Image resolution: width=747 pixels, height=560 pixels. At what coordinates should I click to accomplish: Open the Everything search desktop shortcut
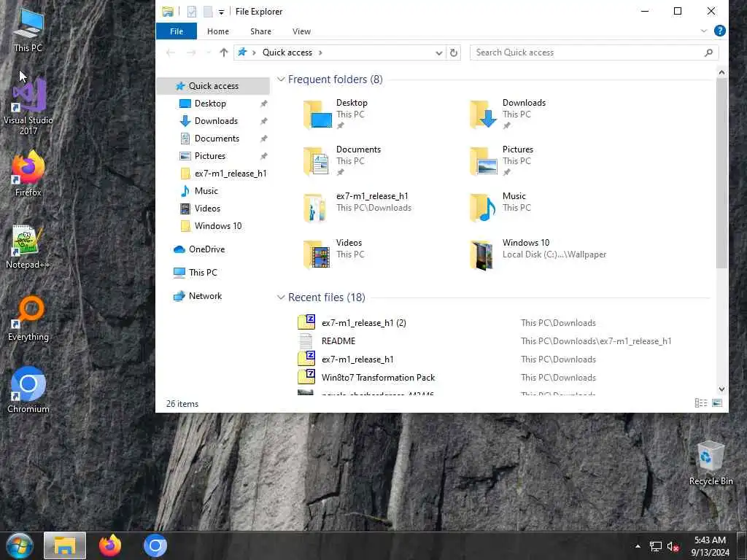click(x=28, y=319)
